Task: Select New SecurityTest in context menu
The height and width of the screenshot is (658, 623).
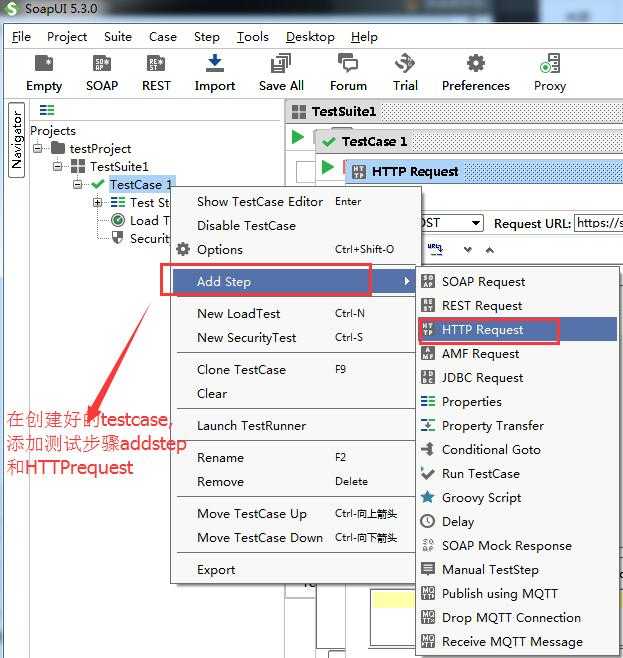Action: tap(295, 337)
